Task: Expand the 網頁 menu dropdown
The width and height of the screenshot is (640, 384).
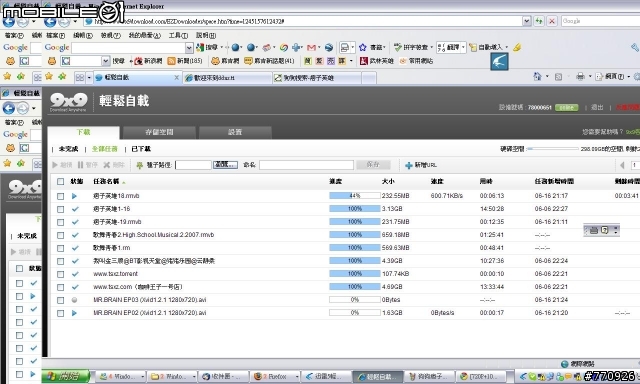Action: point(629,77)
